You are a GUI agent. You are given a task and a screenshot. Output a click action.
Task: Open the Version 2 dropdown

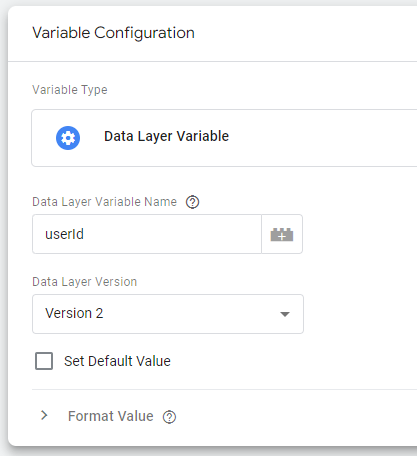coord(168,314)
